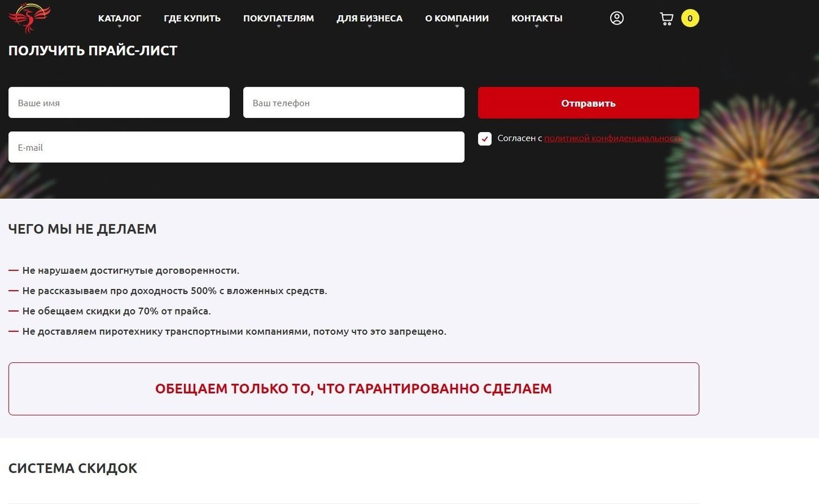Click the СИСТЕМА СКИДОК heading

coord(73,469)
